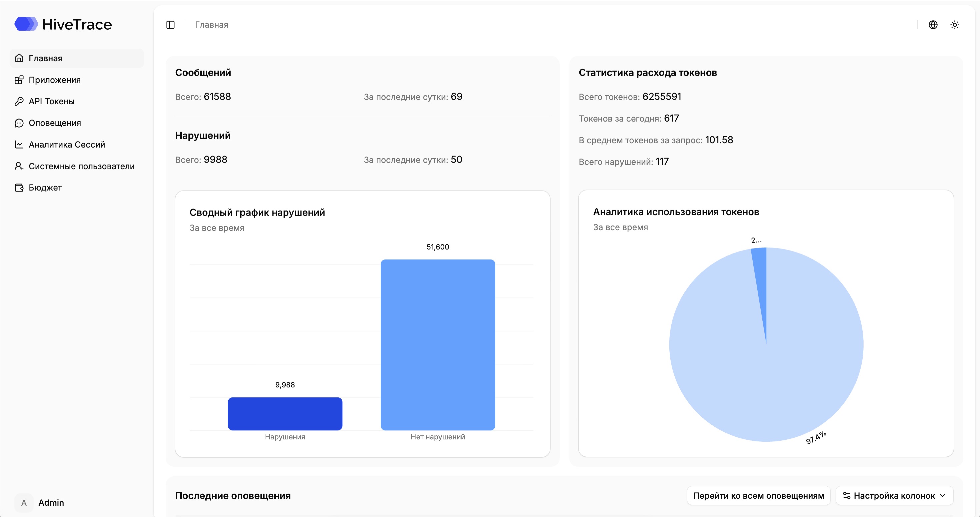The width and height of the screenshot is (980, 517).
Task: Toggle the sidebar panel icon
Action: [170, 25]
